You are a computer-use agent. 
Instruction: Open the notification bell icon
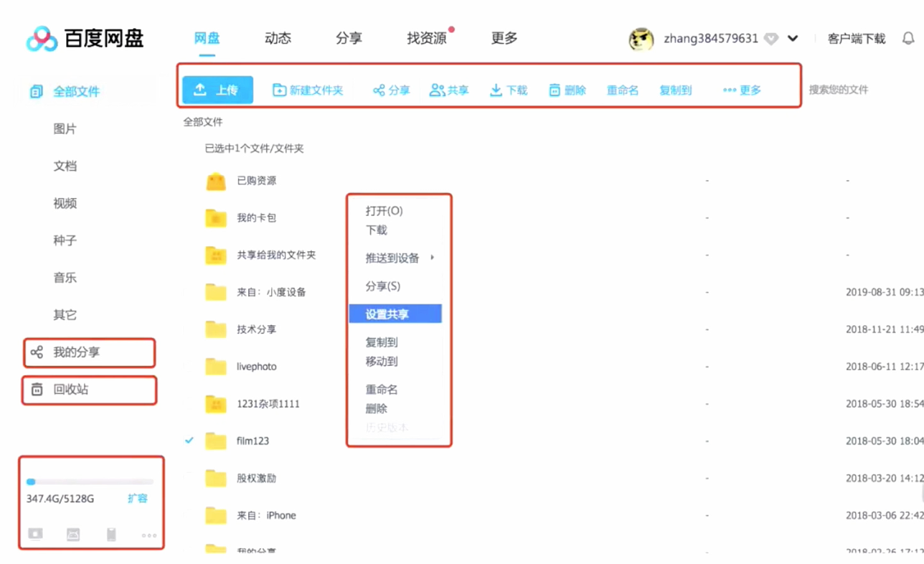point(908,39)
